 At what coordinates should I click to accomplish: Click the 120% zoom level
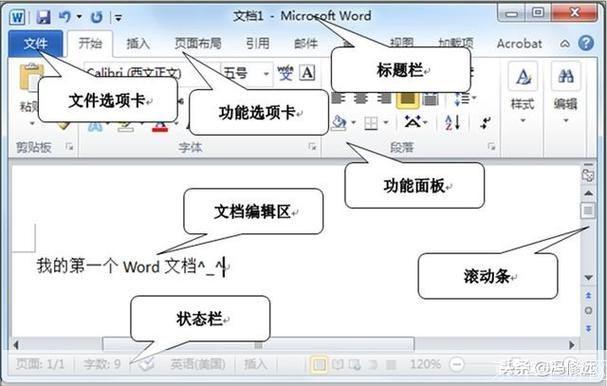[x=425, y=364]
